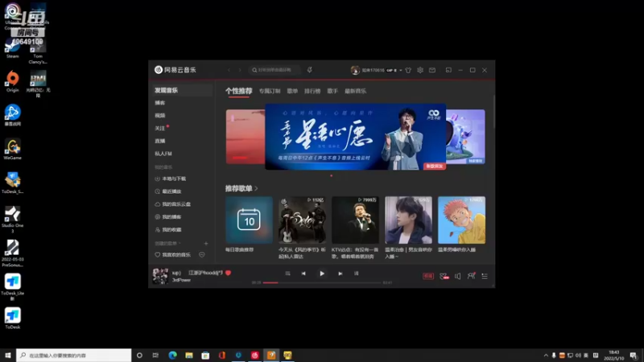Go back with the navigation back arrow
Screen dimensions: 644x362
tap(229, 70)
